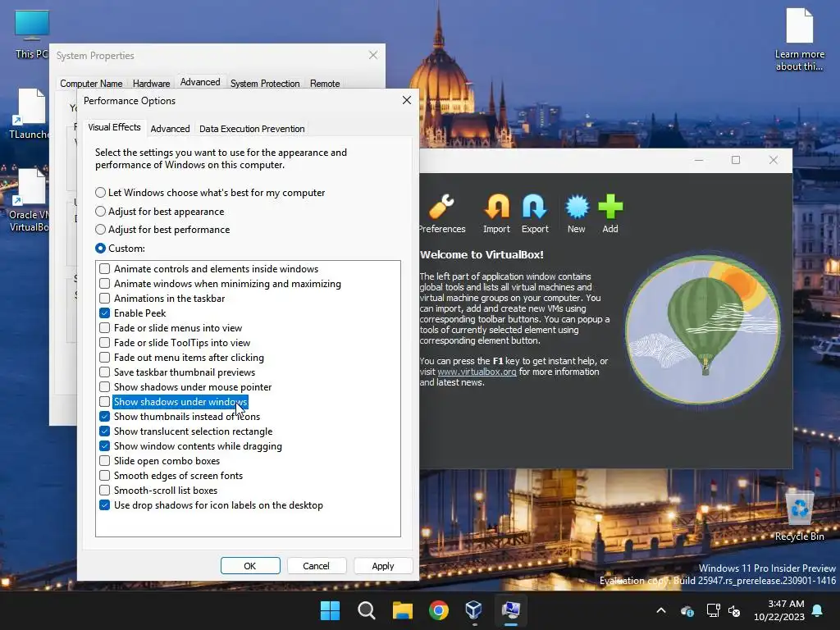Enable 'Animate controls and elements inside windows'
840x630 pixels.
104,268
